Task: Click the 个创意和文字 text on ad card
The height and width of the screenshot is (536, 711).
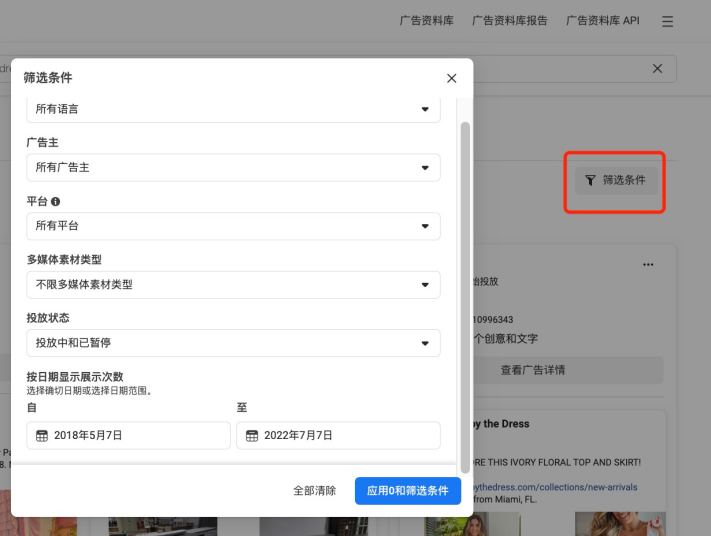Action: click(506, 339)
